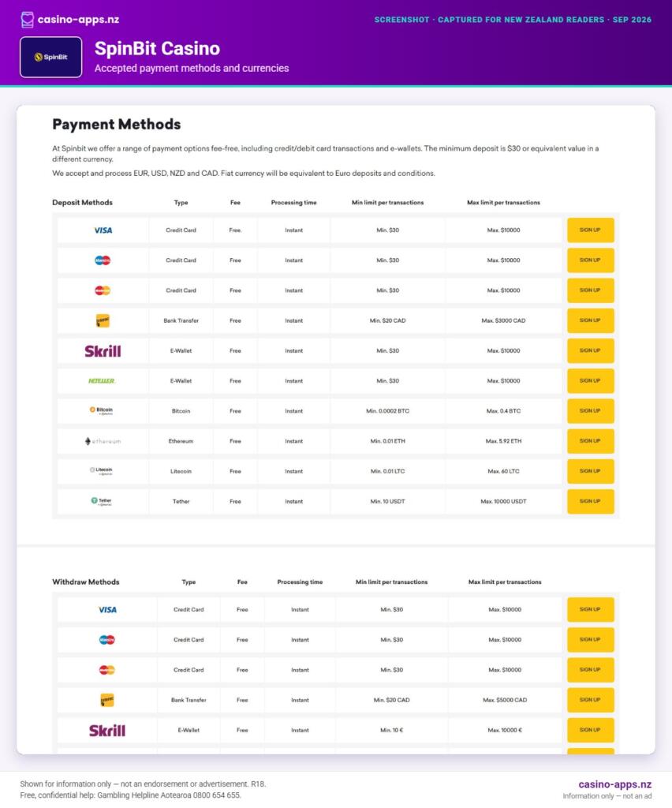Sign up via the Skrill deposit row
Image resolution: width=672 pixels, height=808 pixels.
[591, 350]
